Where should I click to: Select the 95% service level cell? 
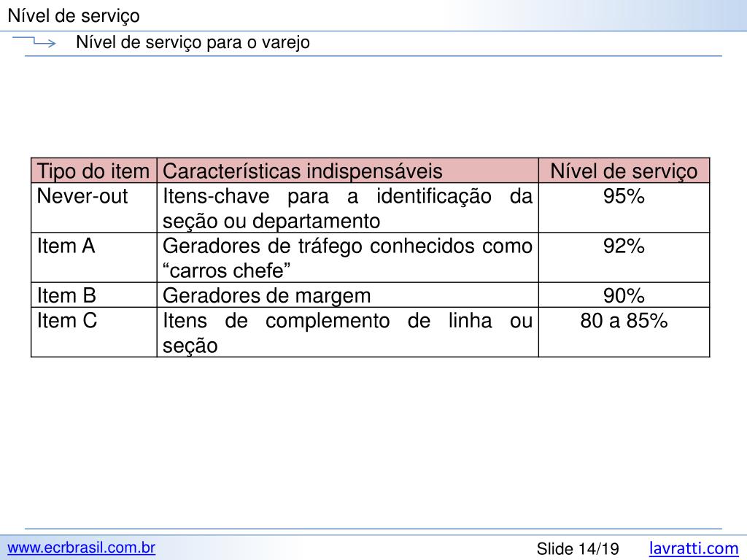click(x=624, y=208)
